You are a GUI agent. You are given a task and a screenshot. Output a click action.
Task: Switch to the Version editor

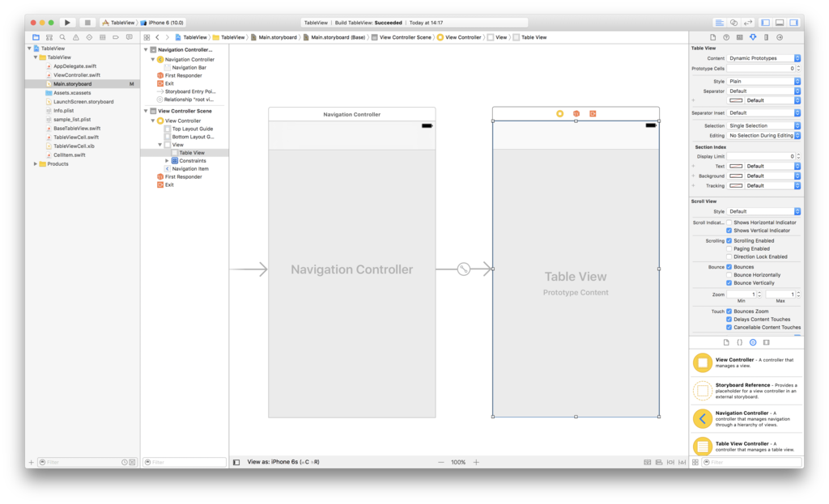pyautogui.click(x=748, y=23)
